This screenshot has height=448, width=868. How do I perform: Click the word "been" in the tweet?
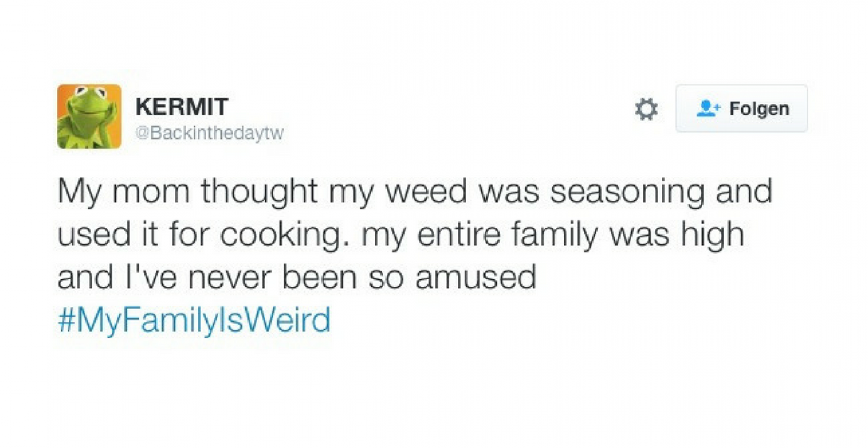tap(319, 277)
